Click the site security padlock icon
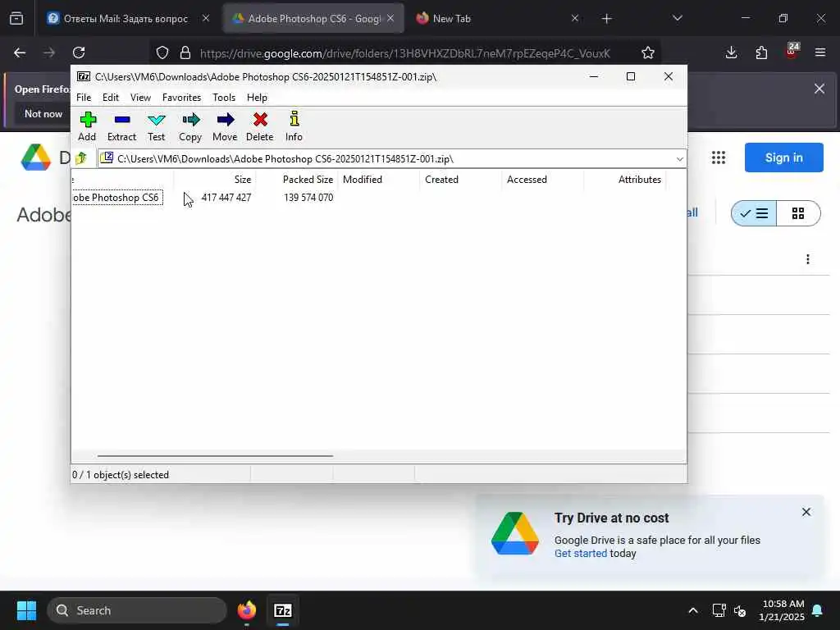 click(185, 52)
